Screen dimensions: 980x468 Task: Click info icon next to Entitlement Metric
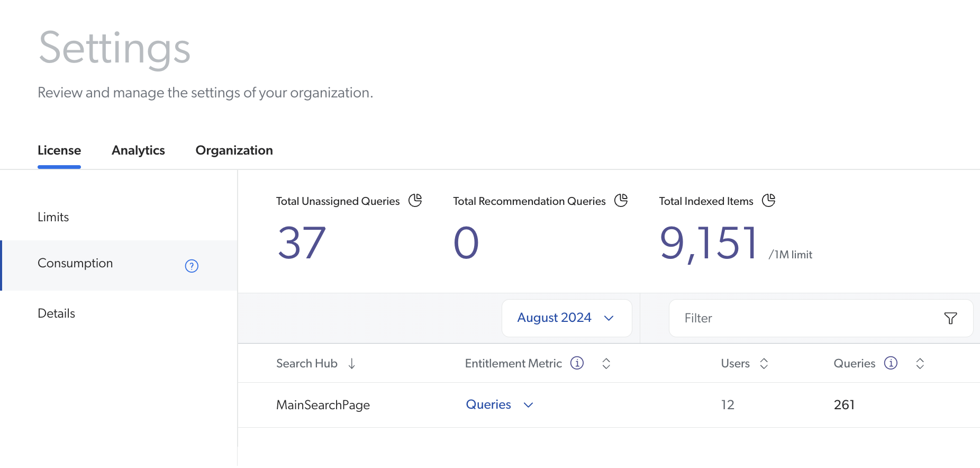577,363
